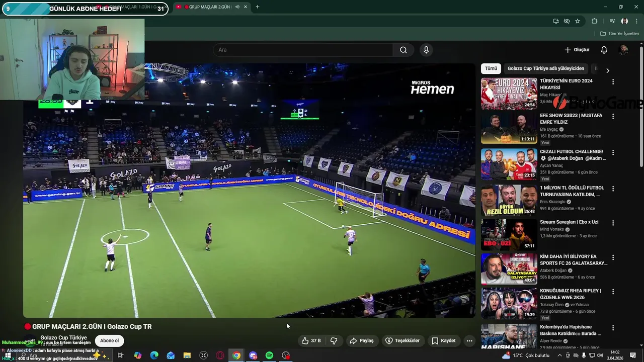Open the clock showing 14:02
The image size is (644, 362).
(x=614, y=355)
